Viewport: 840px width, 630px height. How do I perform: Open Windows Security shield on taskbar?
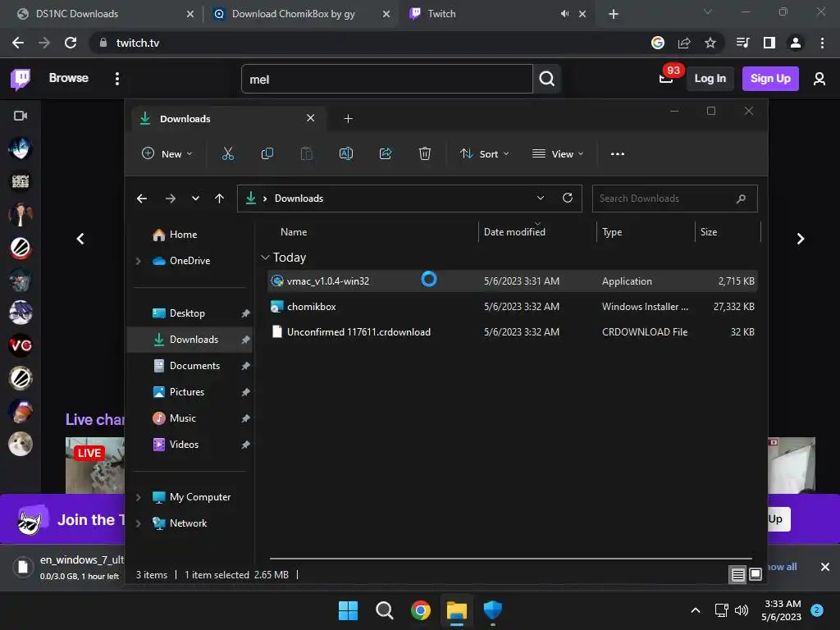pyautogui.click(x=492, y=610)
